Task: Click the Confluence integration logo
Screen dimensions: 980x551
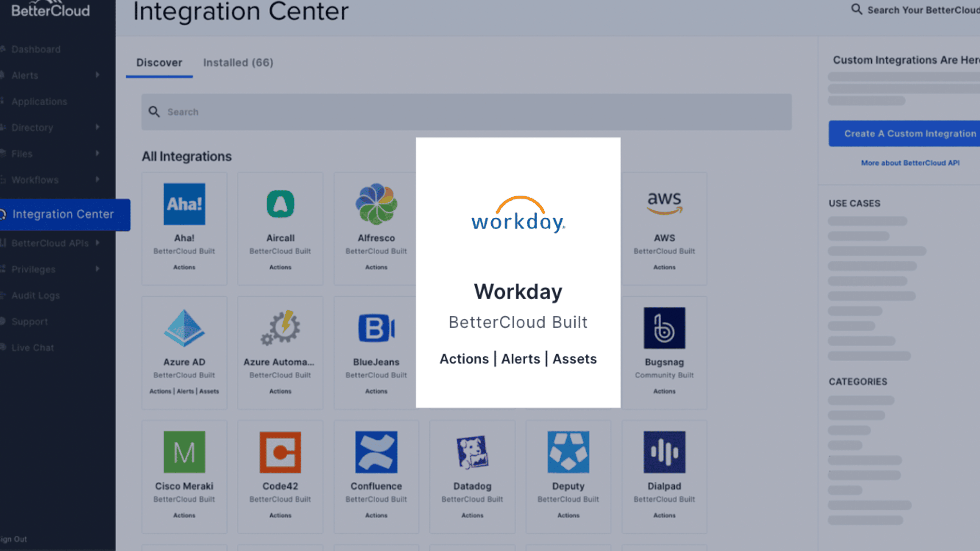Action: (376, 452)
